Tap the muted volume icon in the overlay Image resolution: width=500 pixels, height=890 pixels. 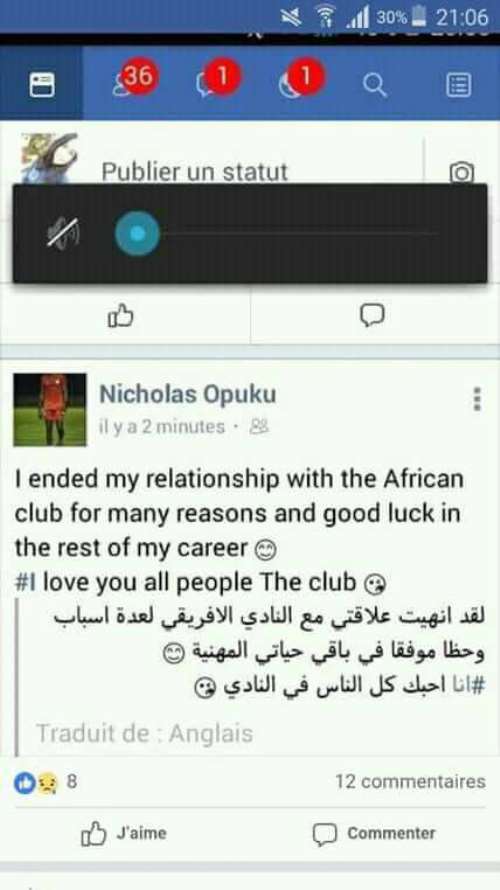pos(63,233)
